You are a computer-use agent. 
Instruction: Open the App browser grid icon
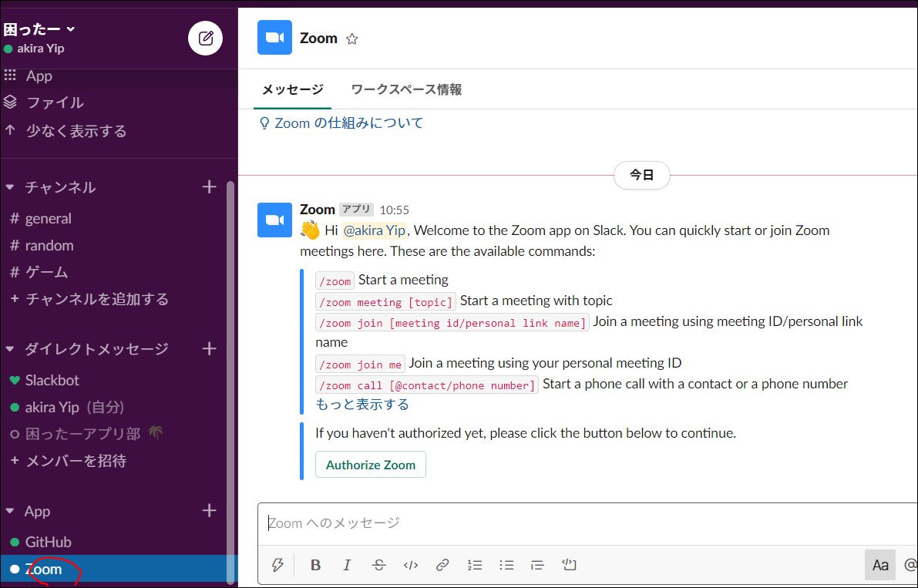(x=10, y=76)
